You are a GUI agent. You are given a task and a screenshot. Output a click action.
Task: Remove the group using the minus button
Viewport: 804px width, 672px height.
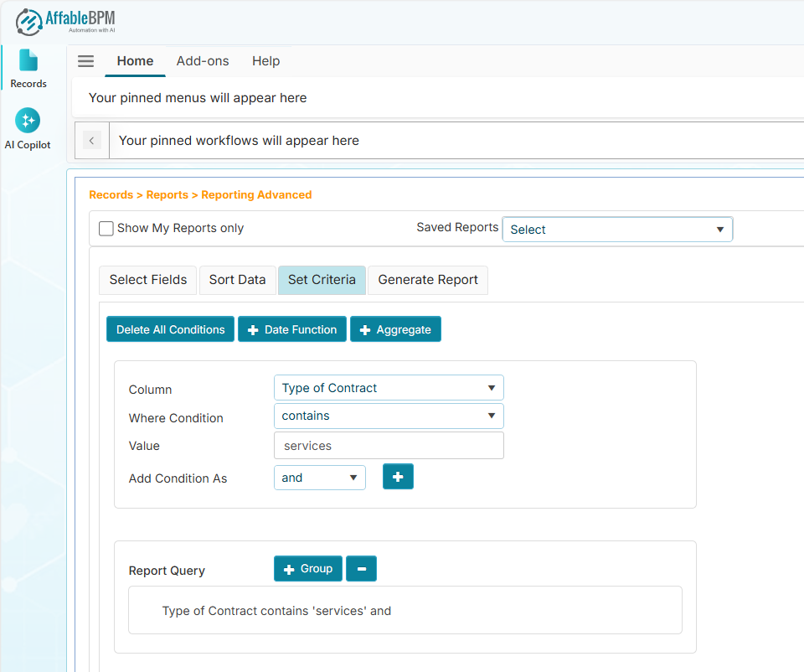coord(361,568)
